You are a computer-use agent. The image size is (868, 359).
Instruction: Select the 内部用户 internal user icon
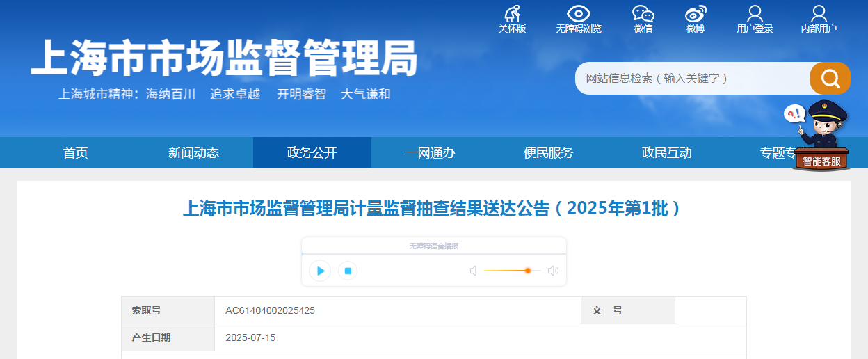(819, 14)
